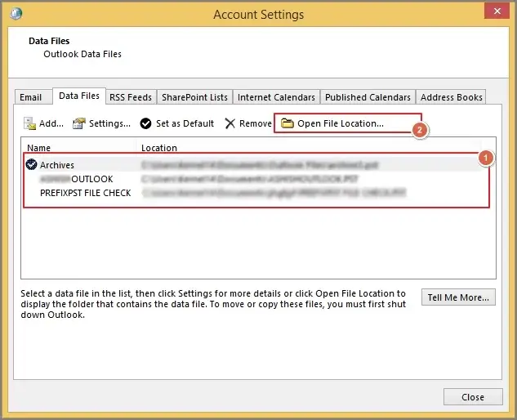Click the Remove label
517x420 pixels.
(x=256, y=123)
